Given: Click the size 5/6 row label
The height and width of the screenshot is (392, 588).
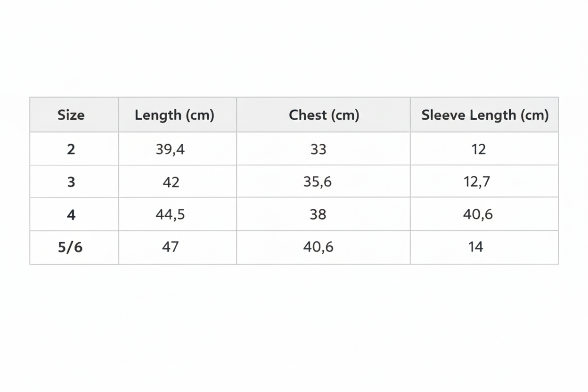Looking at the screenshot, I should click(70, 247).
